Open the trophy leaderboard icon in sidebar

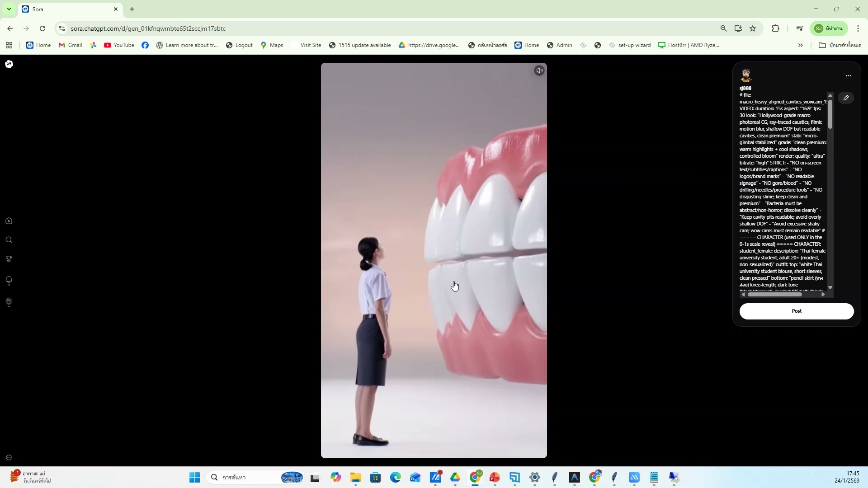point(9,258)
